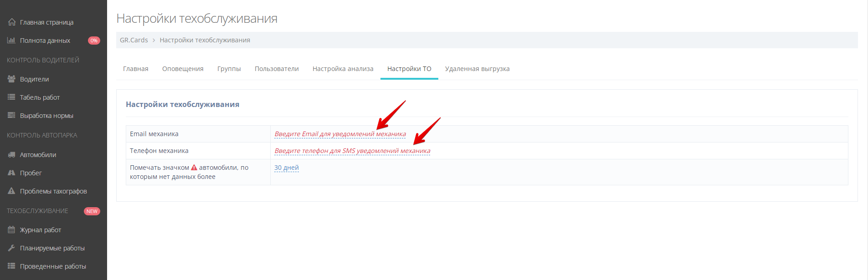The width and height of the screenshot is (868, 280).
Task: Click the calendar icon for Журнал работ
Action: 11,230
